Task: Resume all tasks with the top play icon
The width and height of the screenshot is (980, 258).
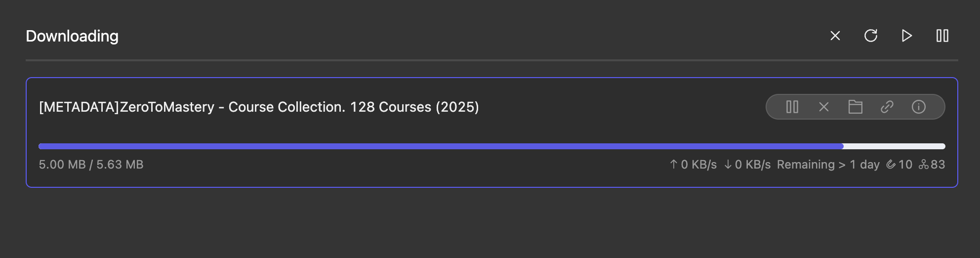Action: tap(906, 36)
